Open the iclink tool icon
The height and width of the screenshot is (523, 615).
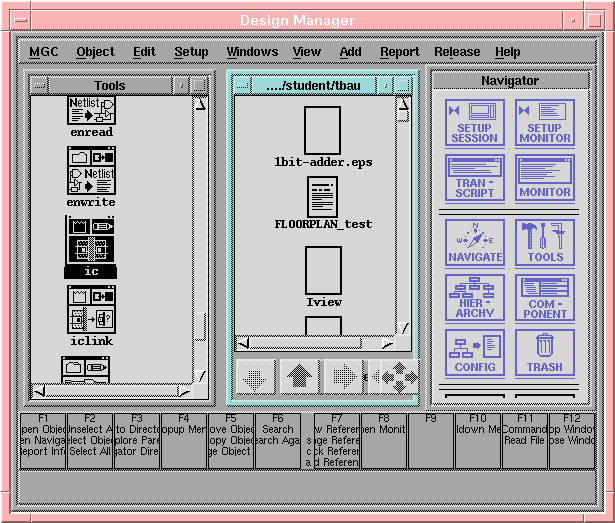pyautogui.click(x=91, y=310)
